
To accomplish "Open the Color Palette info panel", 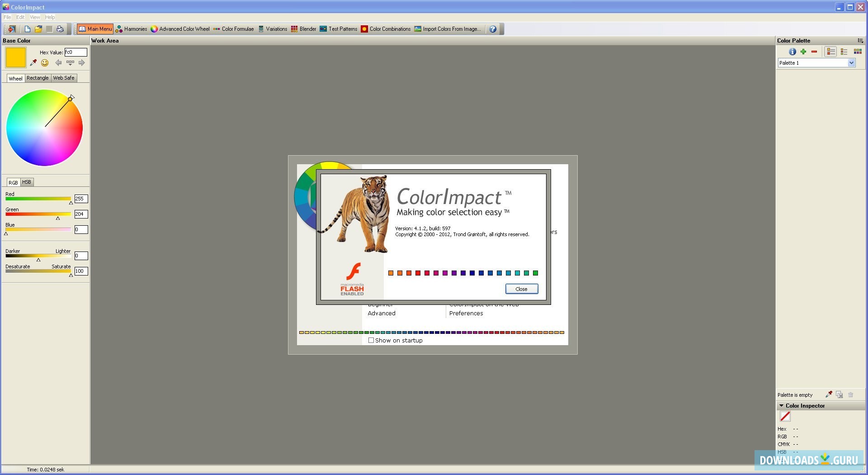I will point(793,52).
